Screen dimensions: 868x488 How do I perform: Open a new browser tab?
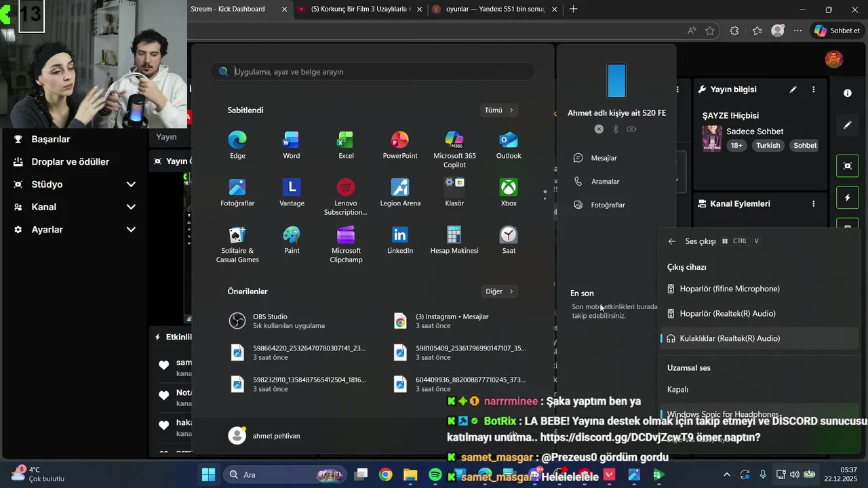[574, 9]
